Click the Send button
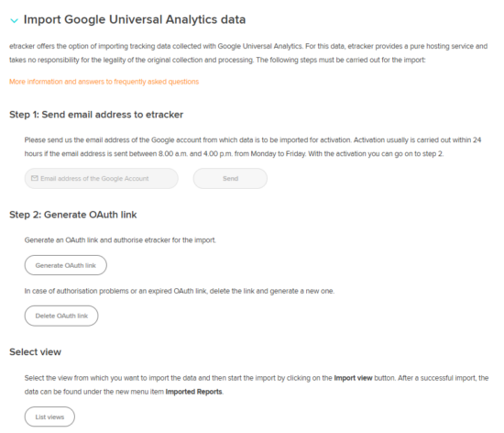The width and height of the screenshot is (504, 433). click(x=230, y=178)
